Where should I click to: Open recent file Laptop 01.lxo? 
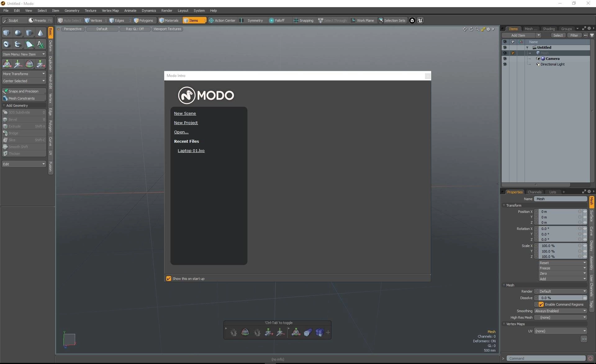pos(191,151)
